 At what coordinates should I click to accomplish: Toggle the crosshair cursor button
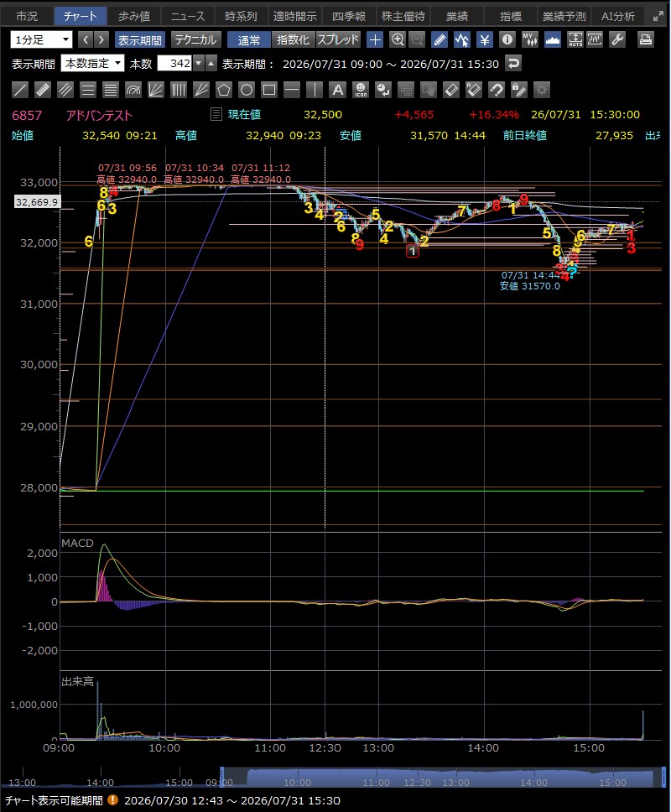coord(375,39)
